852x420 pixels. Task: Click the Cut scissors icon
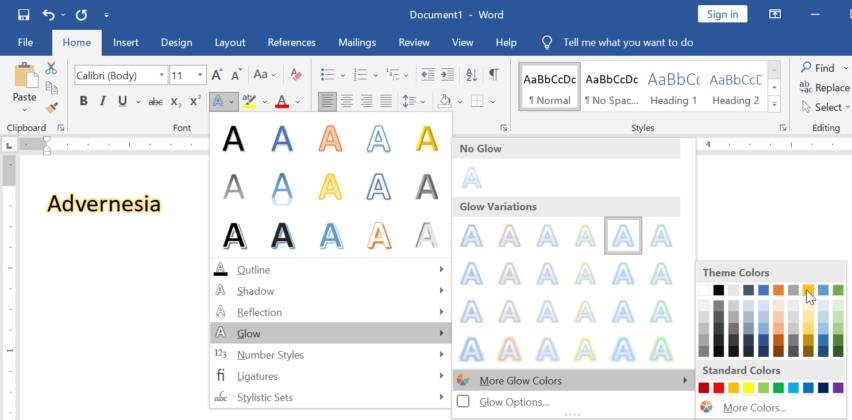point(52,69)
